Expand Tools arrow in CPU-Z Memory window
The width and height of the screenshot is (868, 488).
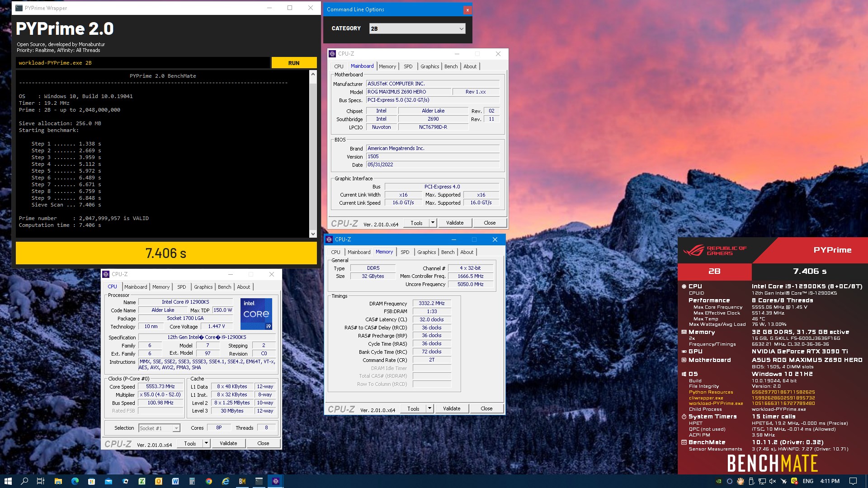click(429, 408)
